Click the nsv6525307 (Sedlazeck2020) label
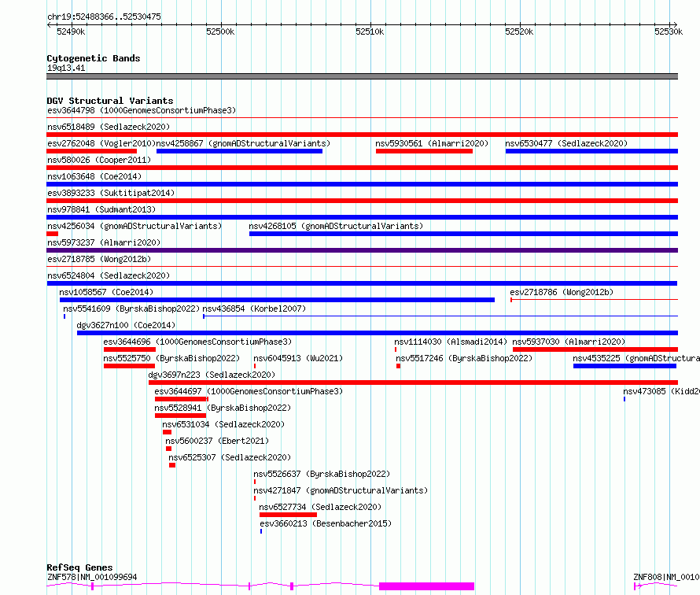The width and height of the screenshot is (700, 595). (x=230, y=457)
